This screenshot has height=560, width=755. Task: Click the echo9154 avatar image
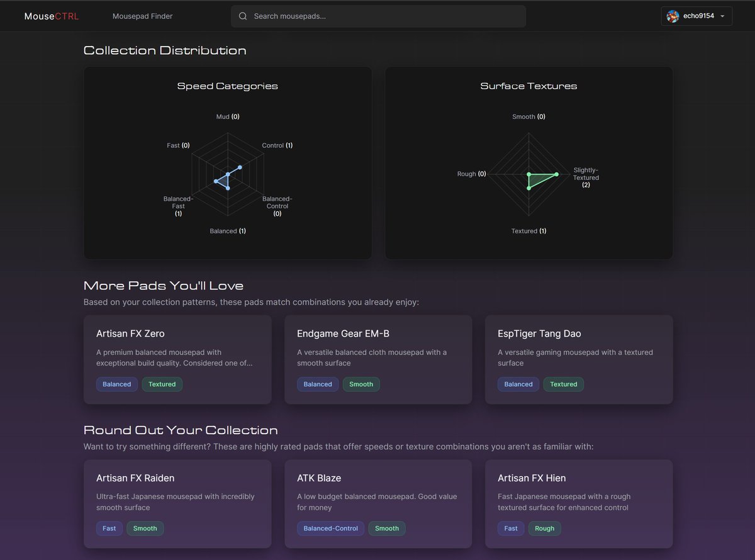coord(673,16)
